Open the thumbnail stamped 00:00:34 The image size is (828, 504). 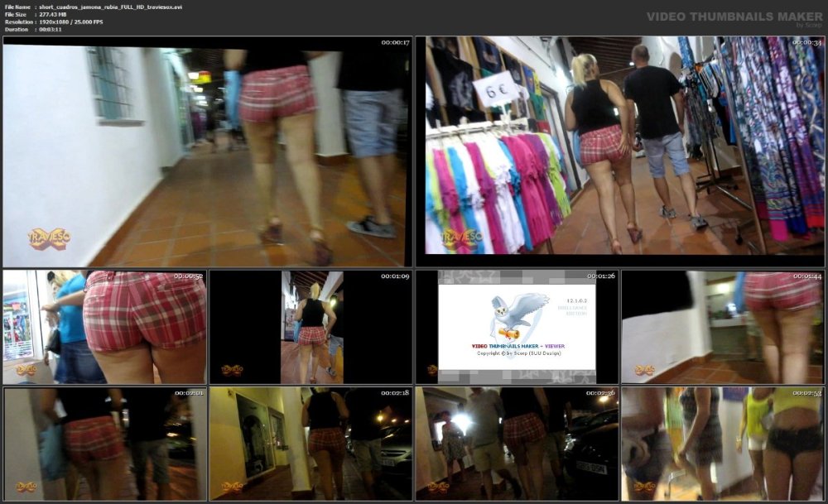tap(620, 151)
